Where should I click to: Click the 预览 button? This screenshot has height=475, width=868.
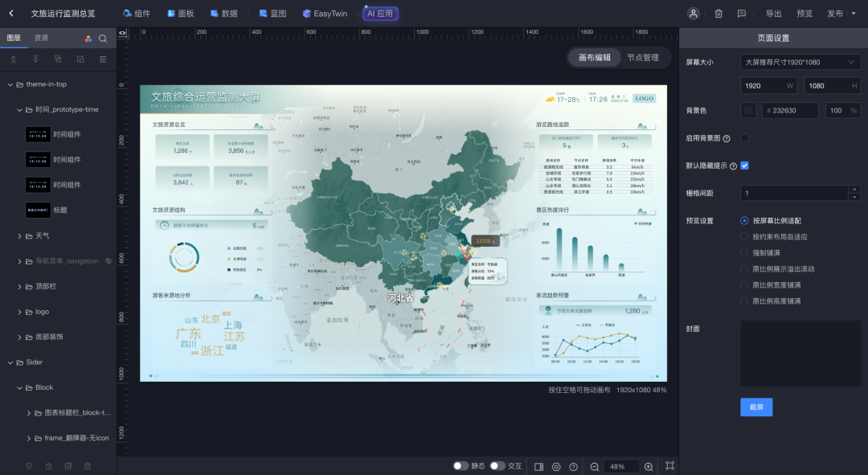point(805,14)
